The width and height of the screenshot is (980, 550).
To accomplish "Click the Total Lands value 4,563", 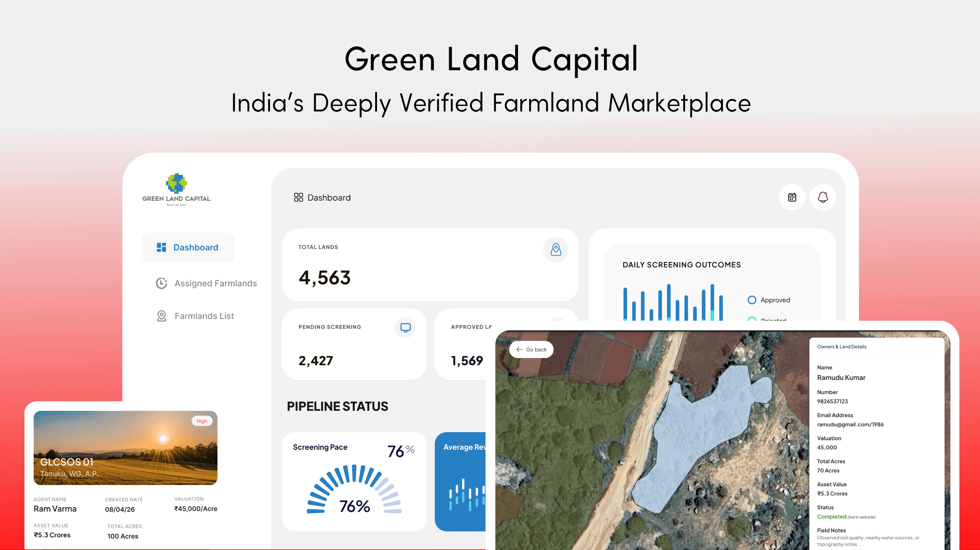I will coord(325,278).
